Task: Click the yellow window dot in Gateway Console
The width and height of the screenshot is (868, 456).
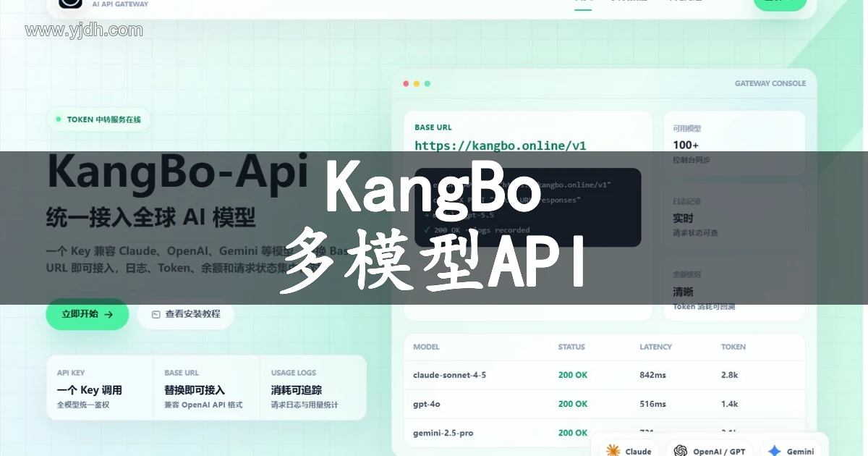Action: tap(417, 83)
